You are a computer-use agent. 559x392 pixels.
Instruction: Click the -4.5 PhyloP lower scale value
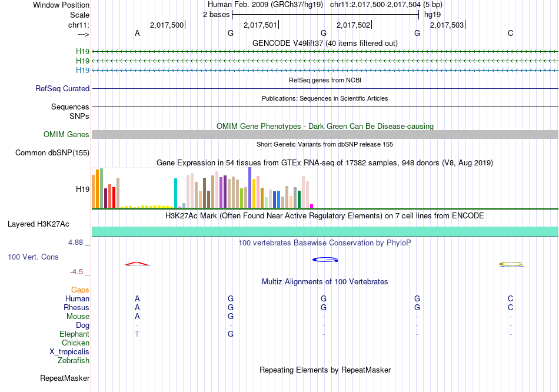[x=76, y=272]
